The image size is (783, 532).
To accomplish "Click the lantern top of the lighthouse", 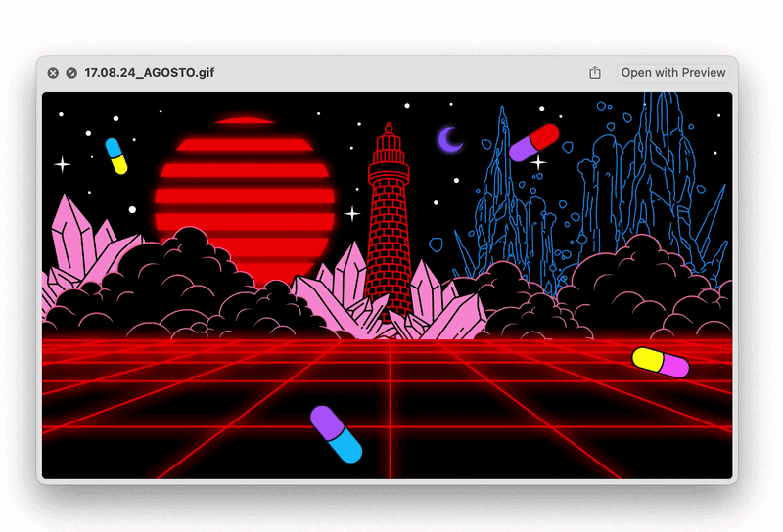I will 389,147.
